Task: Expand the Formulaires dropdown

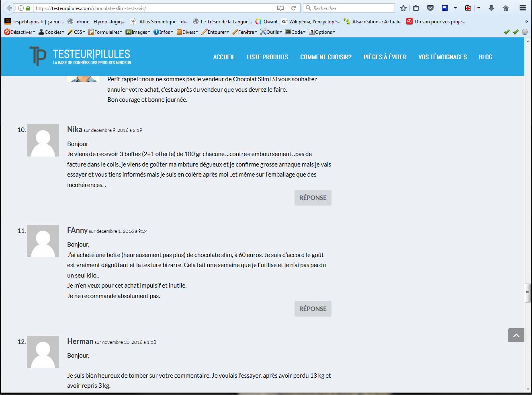Action: 106,32
